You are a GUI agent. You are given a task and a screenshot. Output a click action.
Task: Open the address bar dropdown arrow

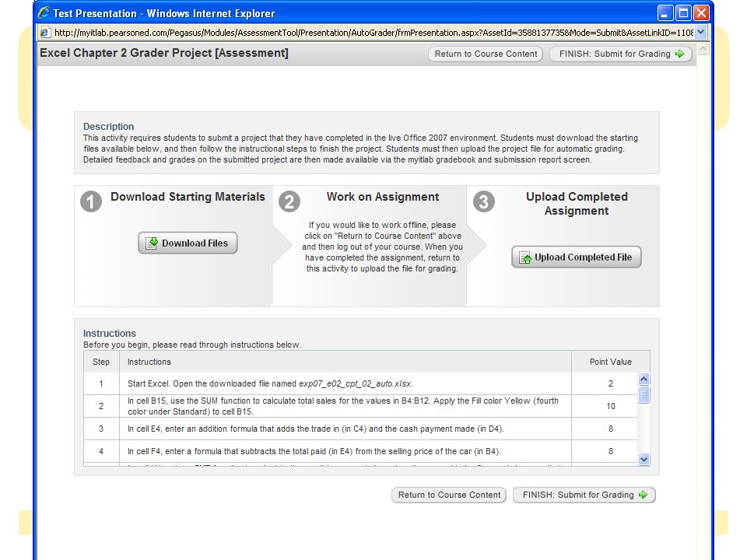coord(700,33)
